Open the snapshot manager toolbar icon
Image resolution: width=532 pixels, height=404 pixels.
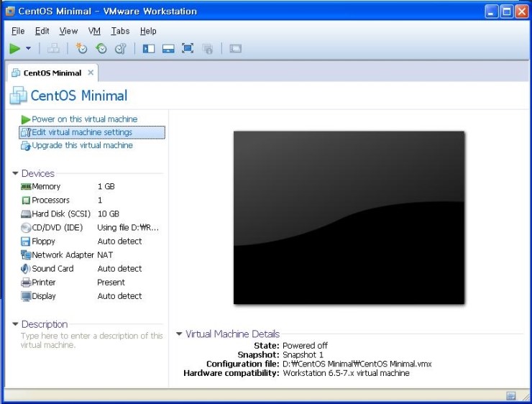click(x=120, y=49)
